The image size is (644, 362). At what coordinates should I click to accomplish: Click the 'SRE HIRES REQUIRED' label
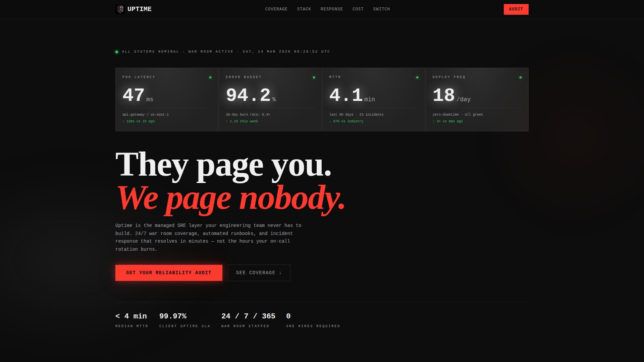pyautogui.click(x=313, y=326)
